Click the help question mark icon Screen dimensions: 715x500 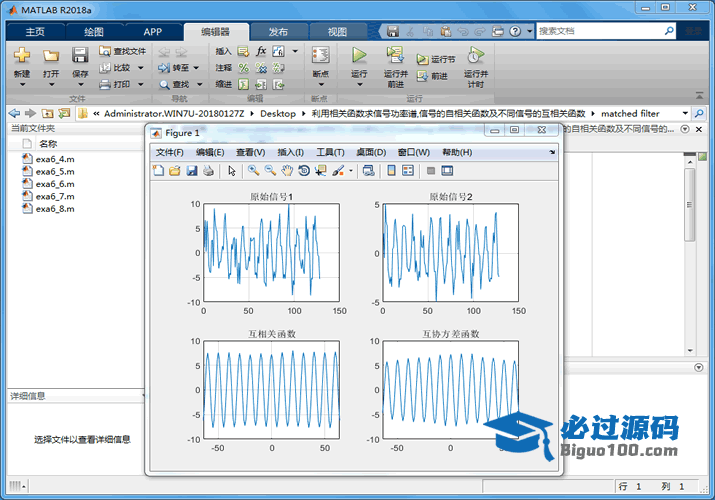[x=515, y=31]
